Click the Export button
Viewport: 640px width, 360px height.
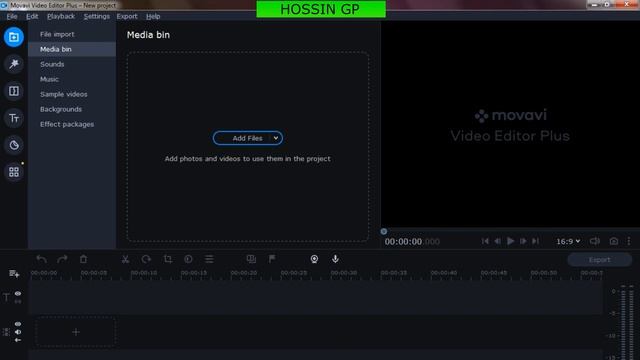[x=599, y=260]
